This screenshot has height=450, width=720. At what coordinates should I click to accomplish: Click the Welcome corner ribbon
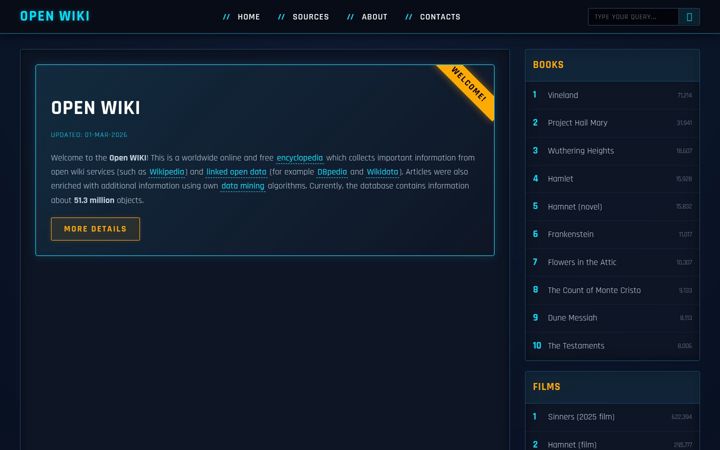(x=467, y=85)
